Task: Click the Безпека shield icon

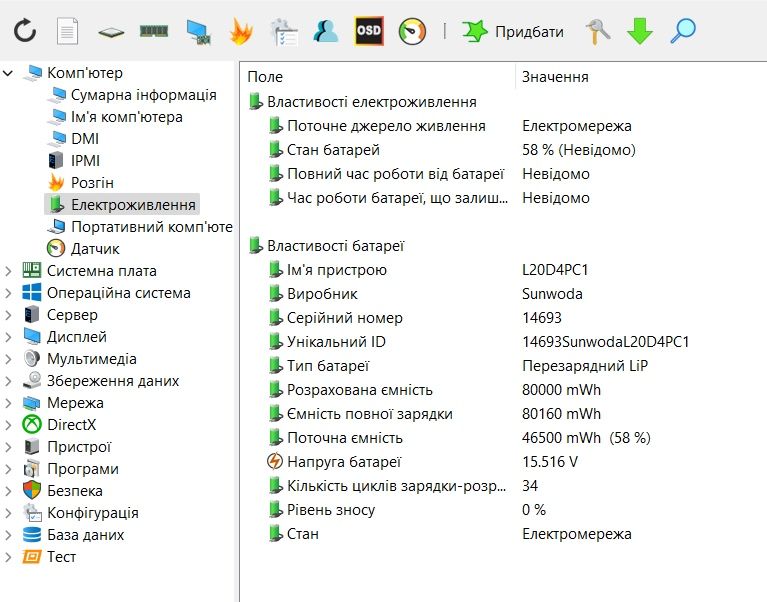Action: (32, 491)
